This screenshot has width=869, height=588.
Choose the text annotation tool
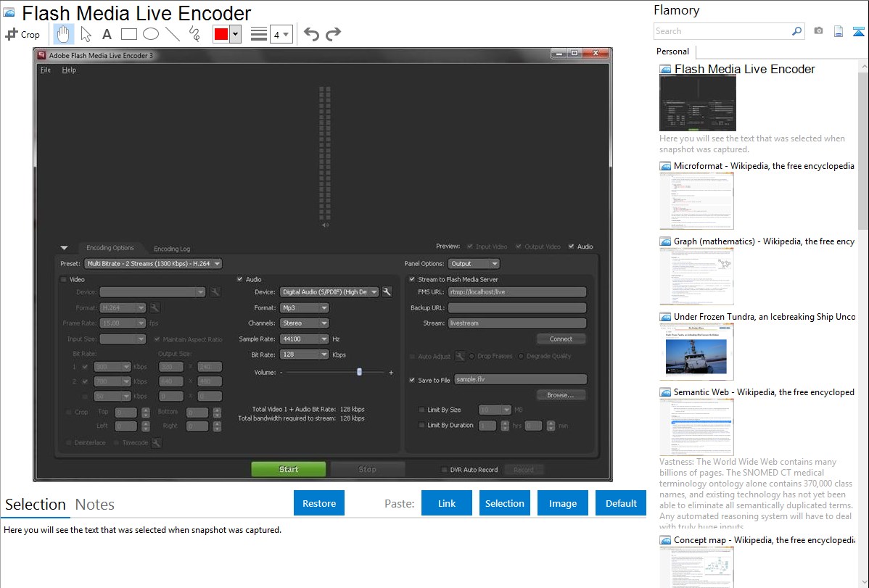tap(107, 34)
